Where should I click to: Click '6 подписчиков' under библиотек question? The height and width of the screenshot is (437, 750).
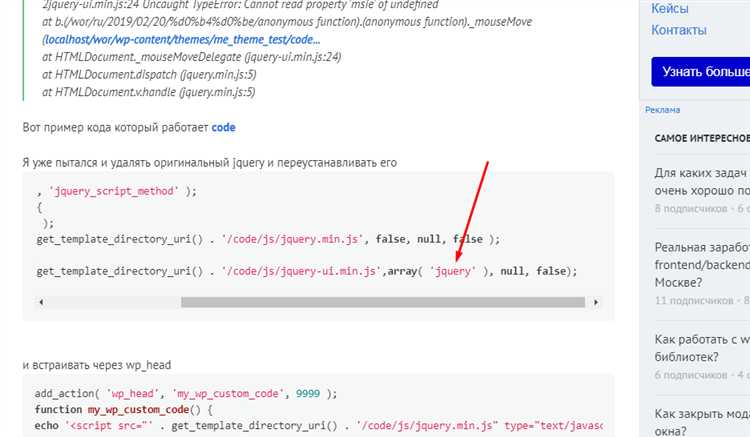click(691, 375)
